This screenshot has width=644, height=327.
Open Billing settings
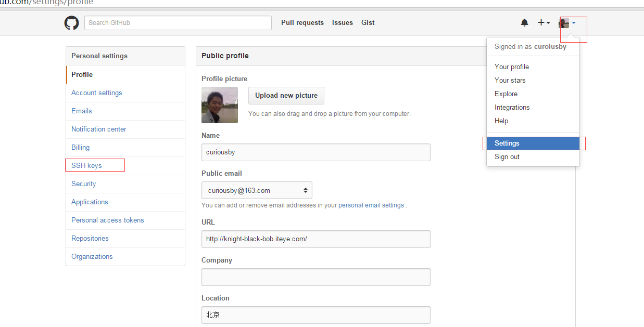click(125, 148)
